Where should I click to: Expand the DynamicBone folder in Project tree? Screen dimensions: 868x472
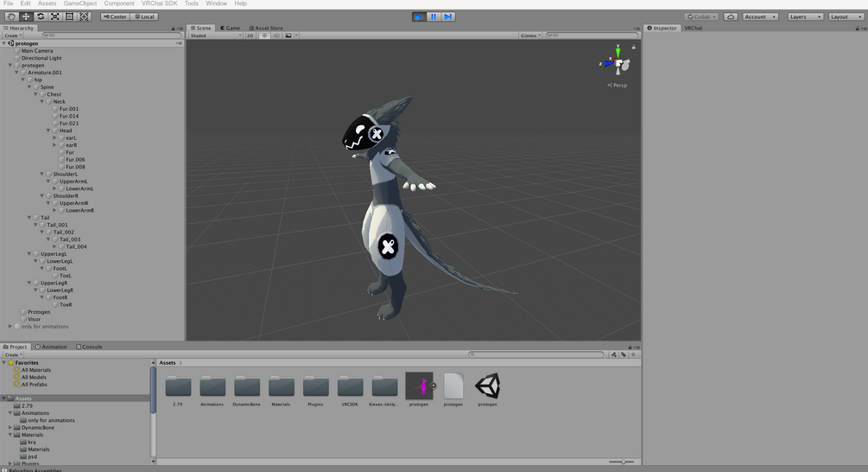[x=10, y=428]
